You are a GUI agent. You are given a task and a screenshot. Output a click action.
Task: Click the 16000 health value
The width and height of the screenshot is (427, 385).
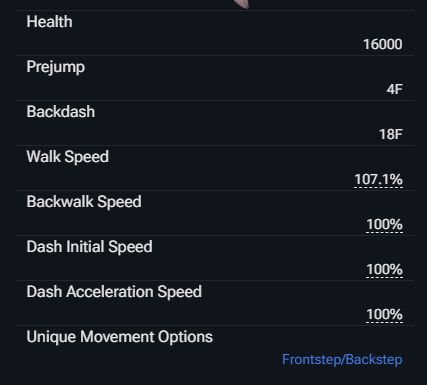click(x=383, y=44)
